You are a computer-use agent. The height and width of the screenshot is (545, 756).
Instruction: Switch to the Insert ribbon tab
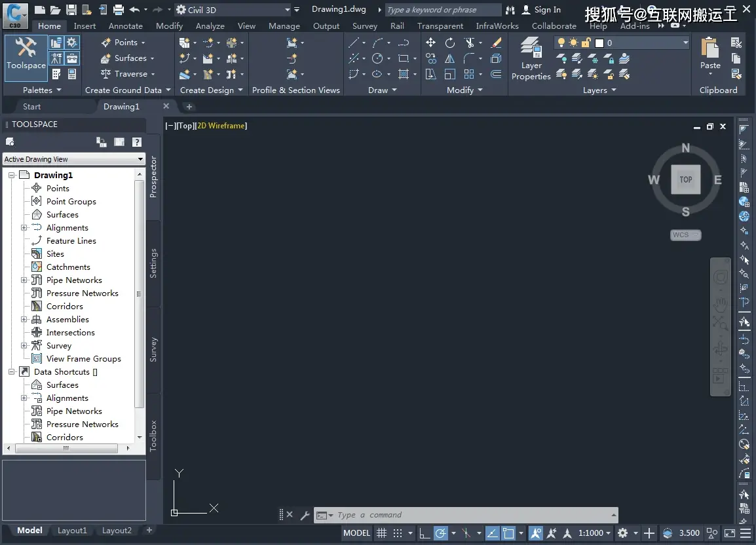pyautogui.click(x=85, y=26)
